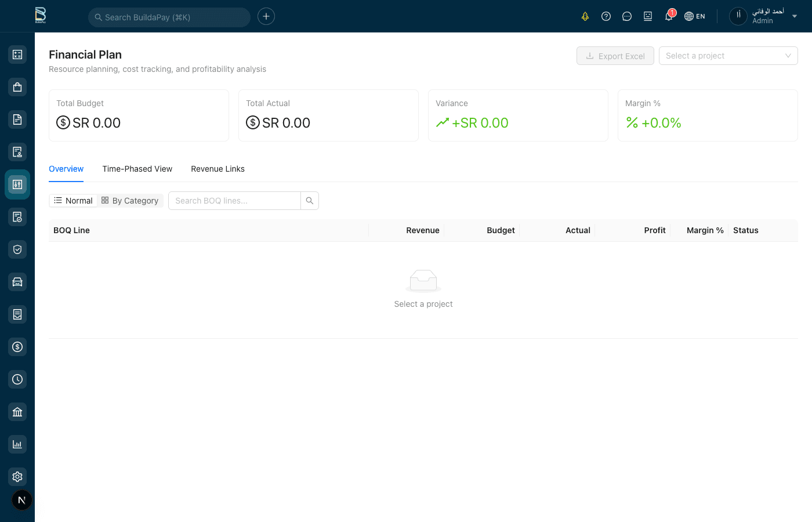Open the Dashboard icon in the sidebar
Screen dimensions: 812x522
pyautogui.click(x=17, y=54)
